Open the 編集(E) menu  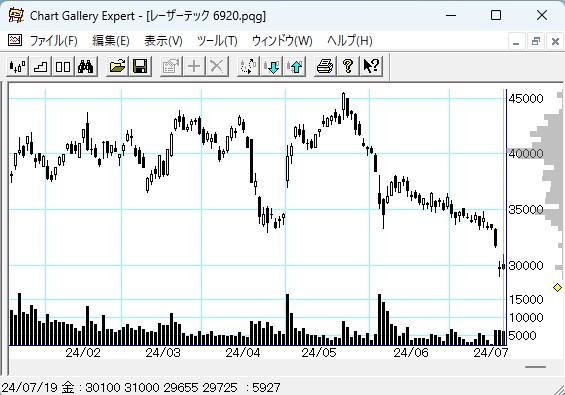111,41
